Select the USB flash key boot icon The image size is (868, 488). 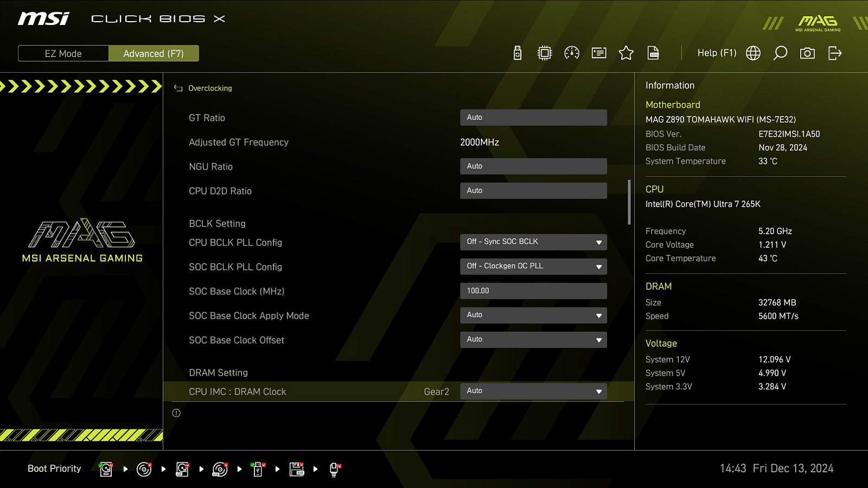pyautogui.click(x=258, y=469)
